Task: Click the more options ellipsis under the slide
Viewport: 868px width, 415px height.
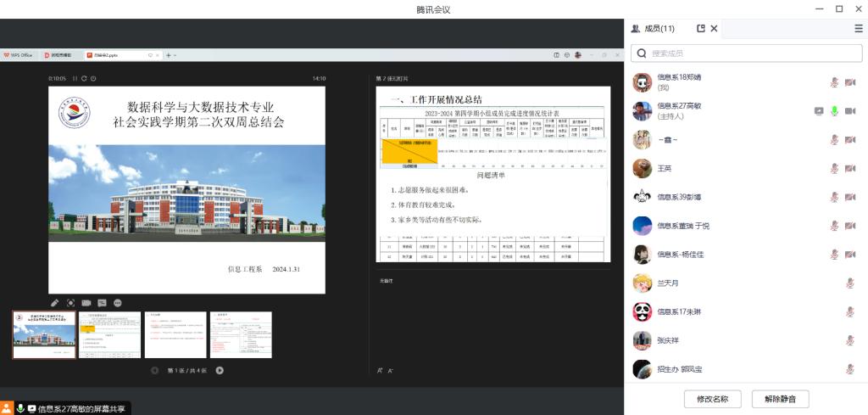Action: click(117, 303)
